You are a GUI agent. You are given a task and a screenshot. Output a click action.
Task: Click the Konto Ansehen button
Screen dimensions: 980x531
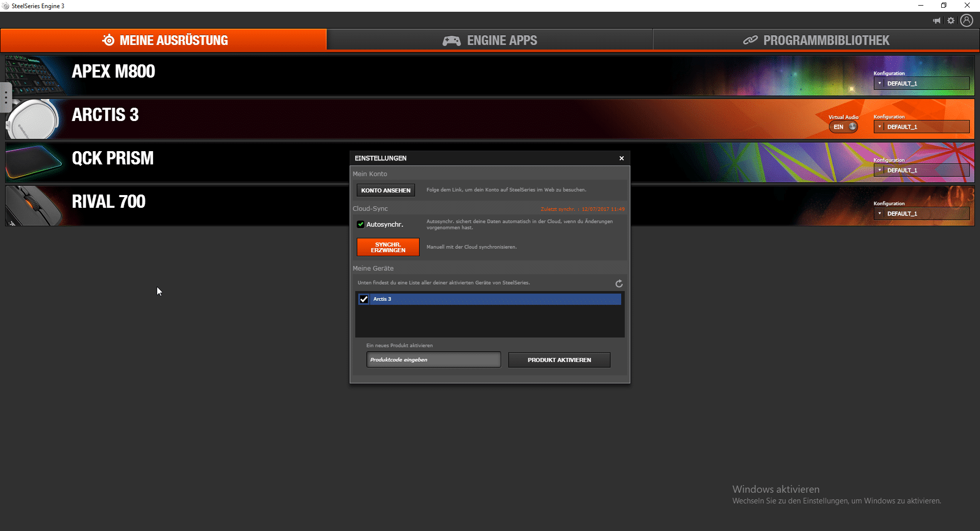coord(385,190)
